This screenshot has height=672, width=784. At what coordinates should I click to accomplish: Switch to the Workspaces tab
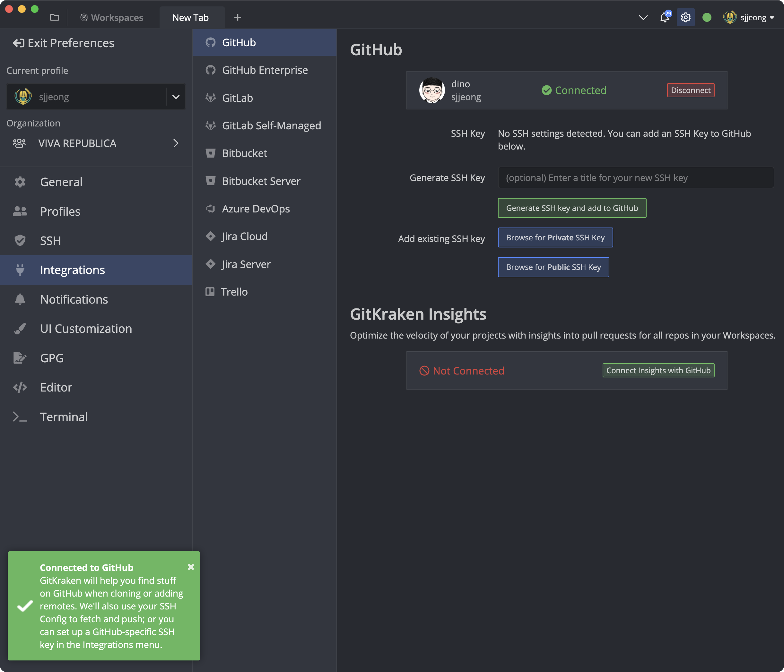coord(112,17)
